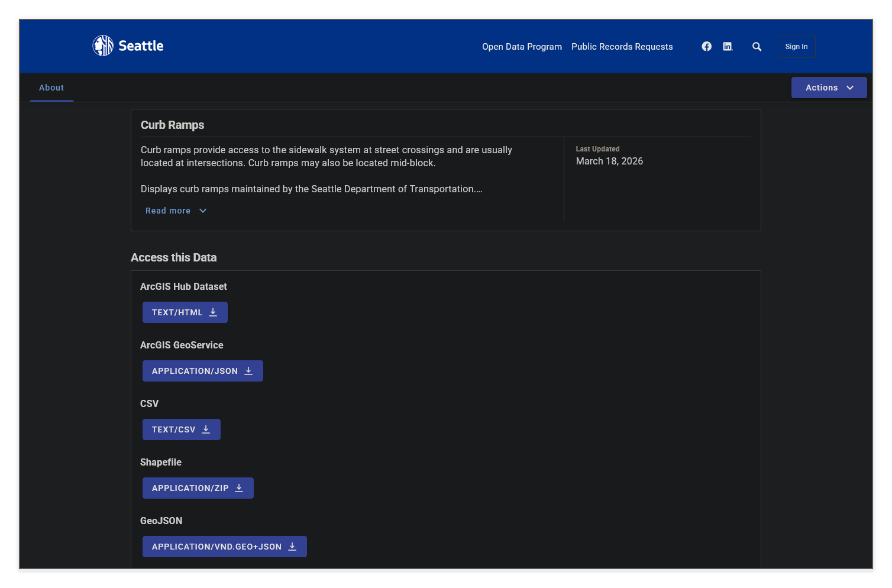Viewport: 892px width, 588px height.
Task: Click download arrow on TEXT/CSV button
Action: coord(206,429)
